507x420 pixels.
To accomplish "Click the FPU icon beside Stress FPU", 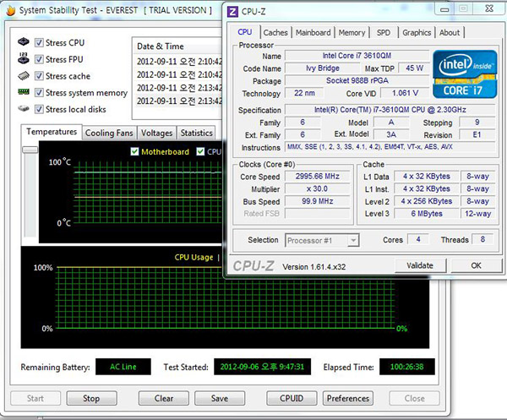I will (24, 58).
